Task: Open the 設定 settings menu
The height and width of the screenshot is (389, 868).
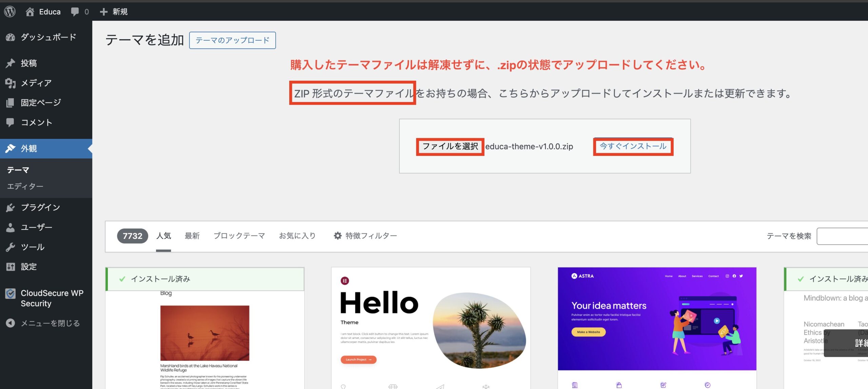Action: (x=28, y=267)
